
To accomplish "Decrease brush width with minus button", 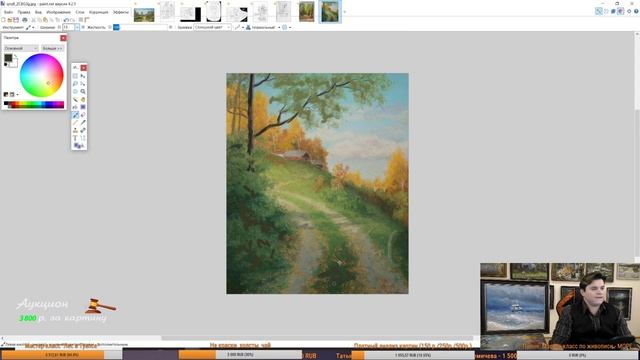I will tap(59, 27).
